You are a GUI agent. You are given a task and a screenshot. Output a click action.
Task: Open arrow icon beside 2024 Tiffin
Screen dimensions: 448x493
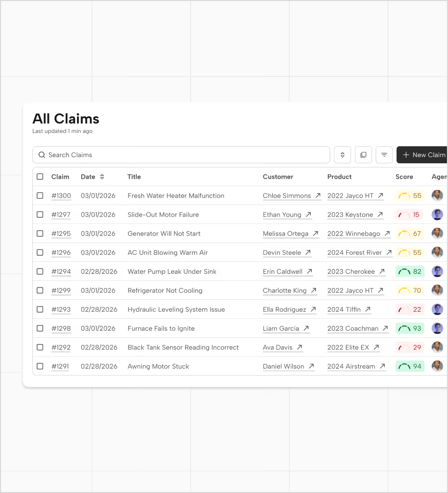[x=368, y=309]
